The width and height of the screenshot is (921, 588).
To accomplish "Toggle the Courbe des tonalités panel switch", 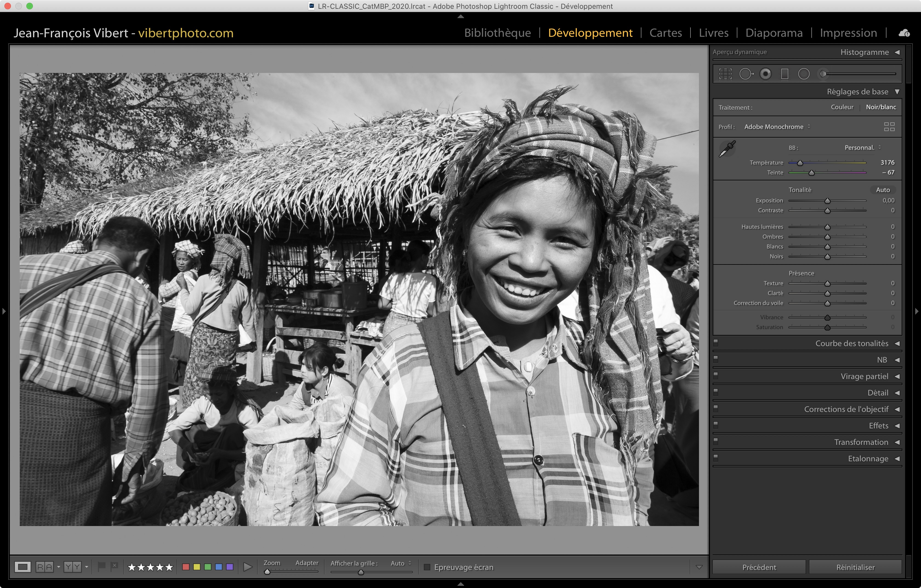I will point(716,343).
